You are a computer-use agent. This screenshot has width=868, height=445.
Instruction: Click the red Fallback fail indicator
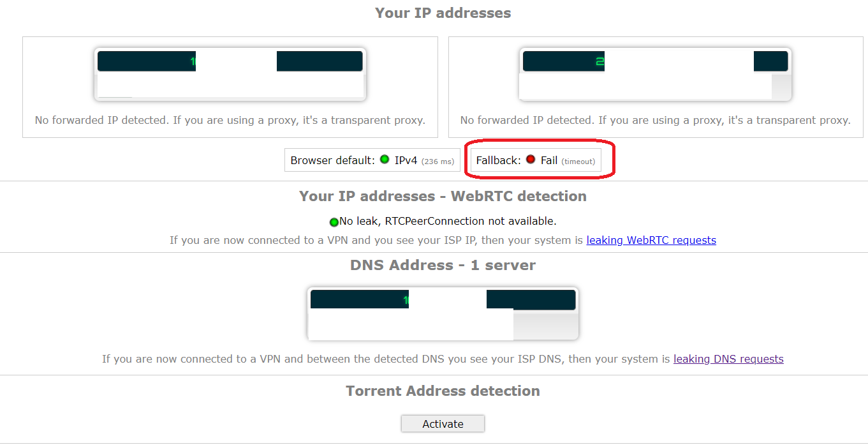531,160
